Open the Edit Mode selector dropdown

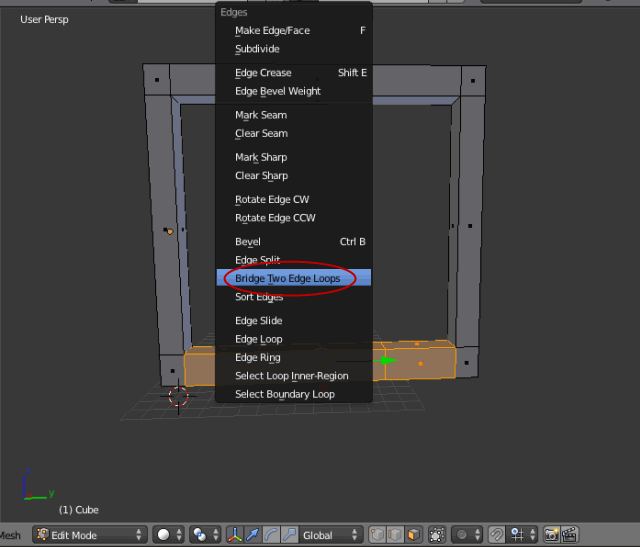(x=90, y=535)
